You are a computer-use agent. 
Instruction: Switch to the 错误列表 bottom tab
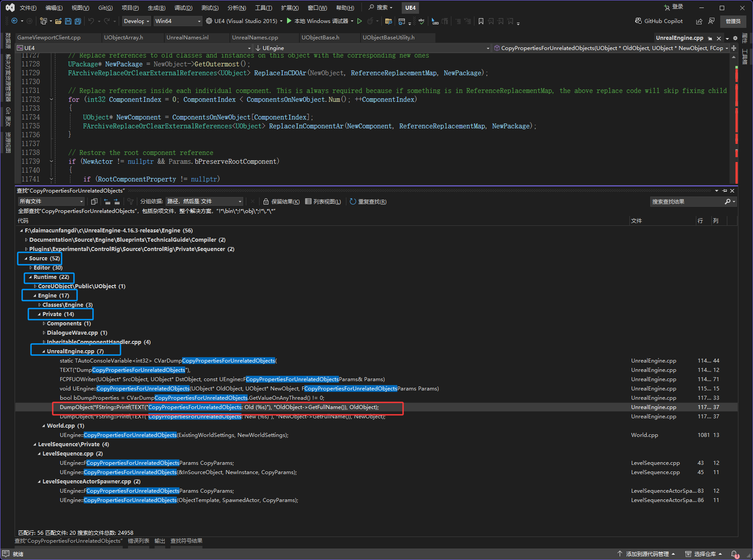pyautogui.click(x=139, y=541)
